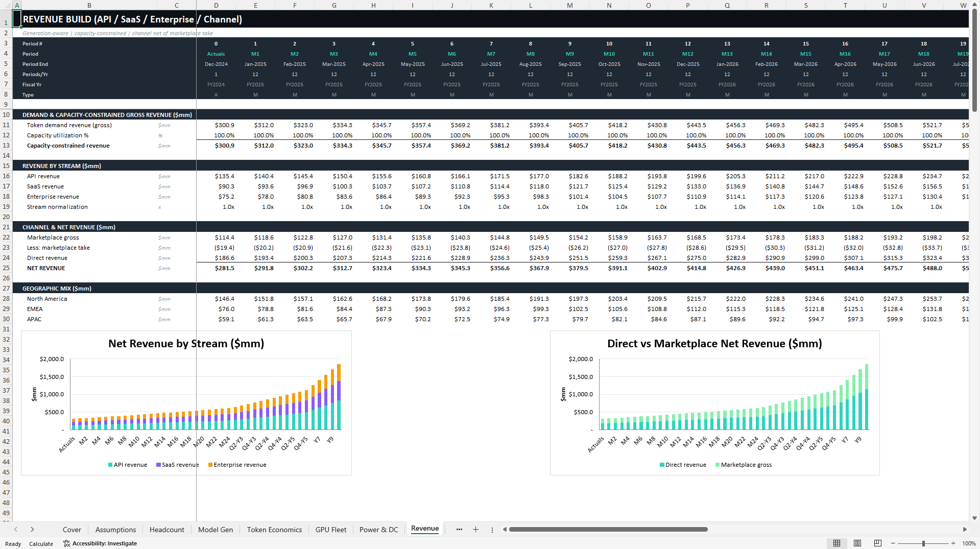
Task: Click Calculate in the status bar
Action: pyautogui.click(x=41, y=543)
